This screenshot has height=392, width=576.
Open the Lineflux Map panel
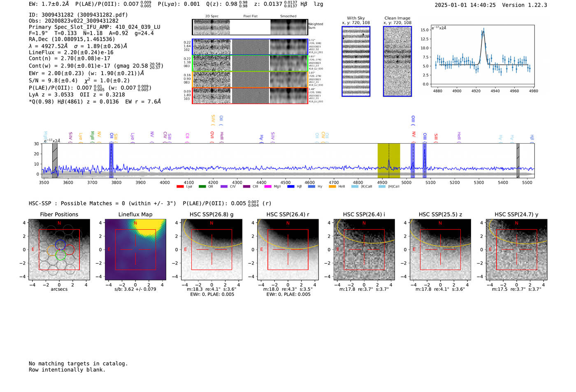pyautogui.click(x=135, y=250)
